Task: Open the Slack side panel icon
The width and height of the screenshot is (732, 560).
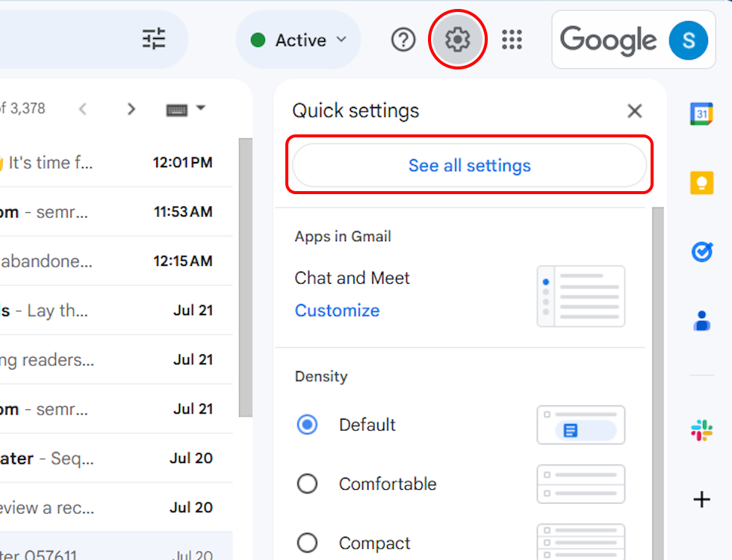Action: point(701,430)
